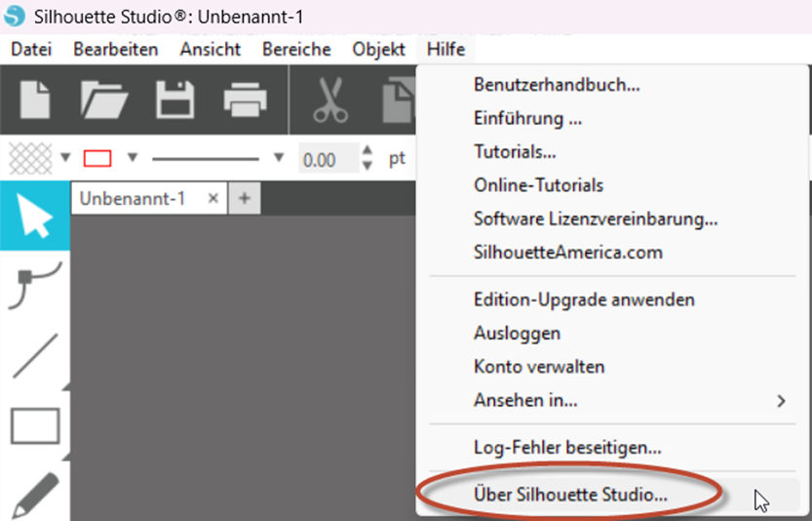Viewport: 812px width, 521px height.
Task: Add a new tab with plus button
Action: (x=244, y=198)
